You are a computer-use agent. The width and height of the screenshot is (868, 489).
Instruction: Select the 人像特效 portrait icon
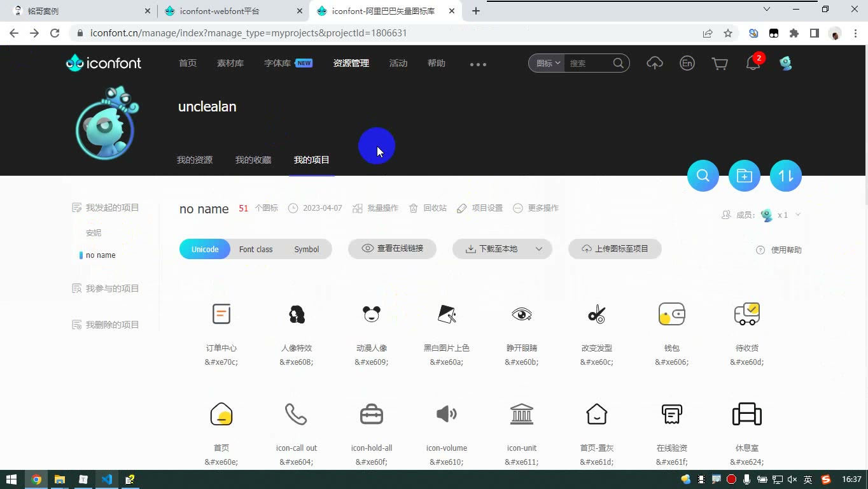coord(297,314)
